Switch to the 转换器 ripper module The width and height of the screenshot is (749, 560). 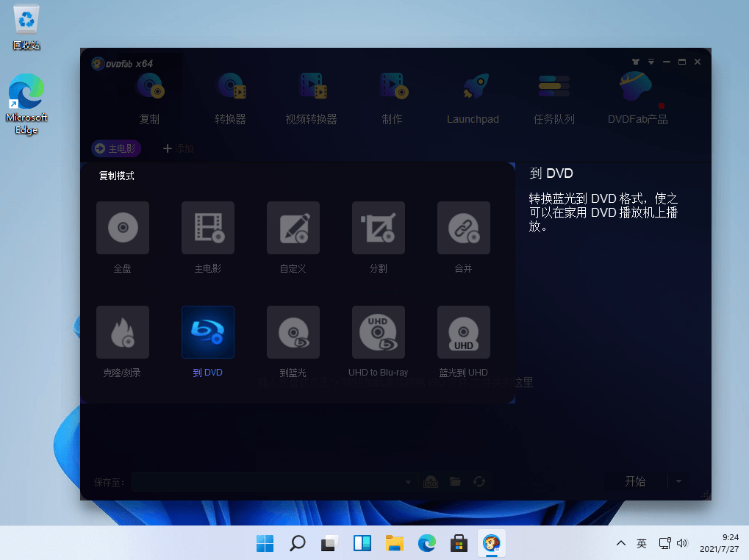(x=231, y=98)
